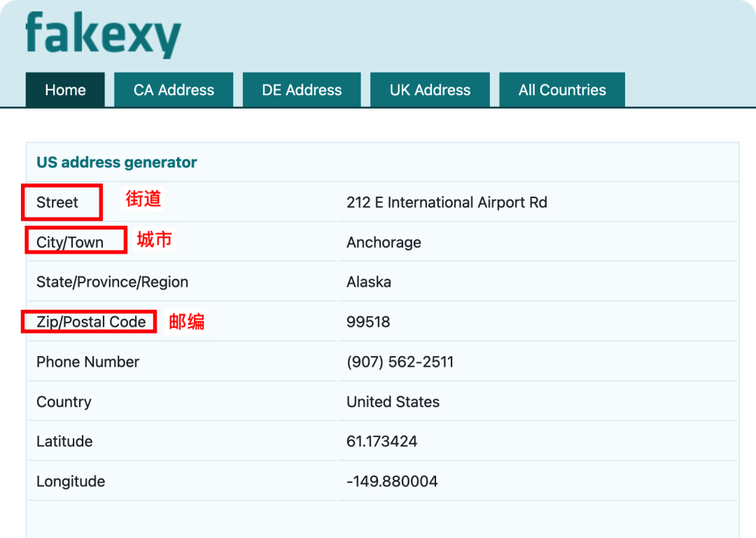Click the US address generator heading
The height and width of the screenshot is (538, 756).
click(117, 162)
